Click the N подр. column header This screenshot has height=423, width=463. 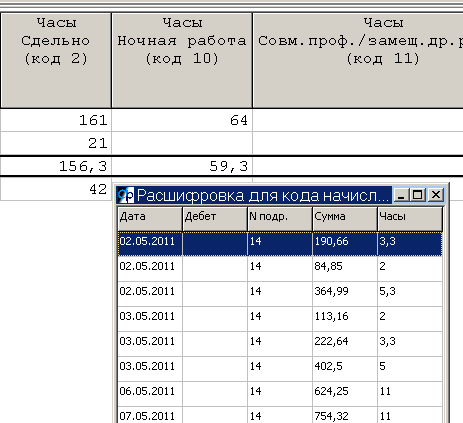[280, 219]
